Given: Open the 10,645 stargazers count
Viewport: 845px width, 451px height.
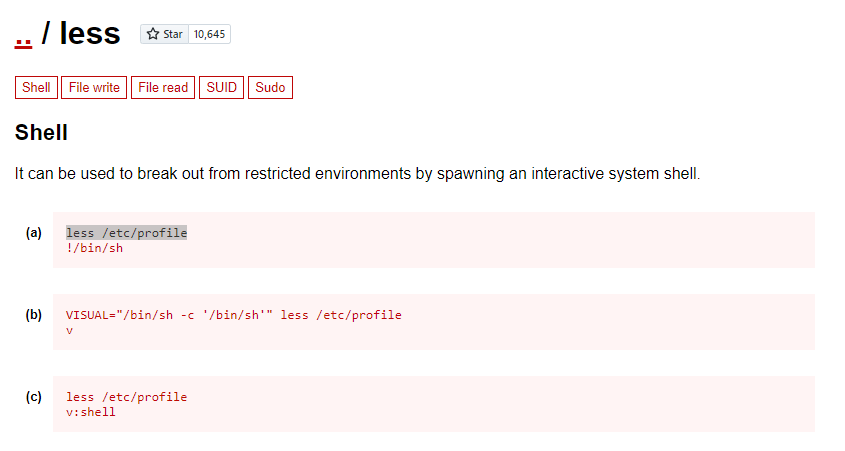Looking at the screenshot, I should (210, 34).
